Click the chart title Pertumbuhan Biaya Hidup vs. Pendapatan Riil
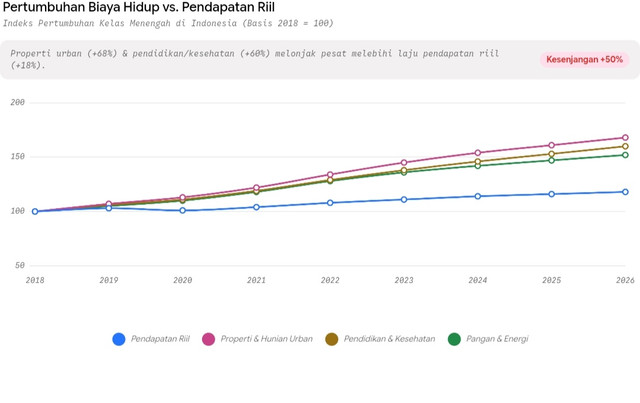 (x=139, y=7)
